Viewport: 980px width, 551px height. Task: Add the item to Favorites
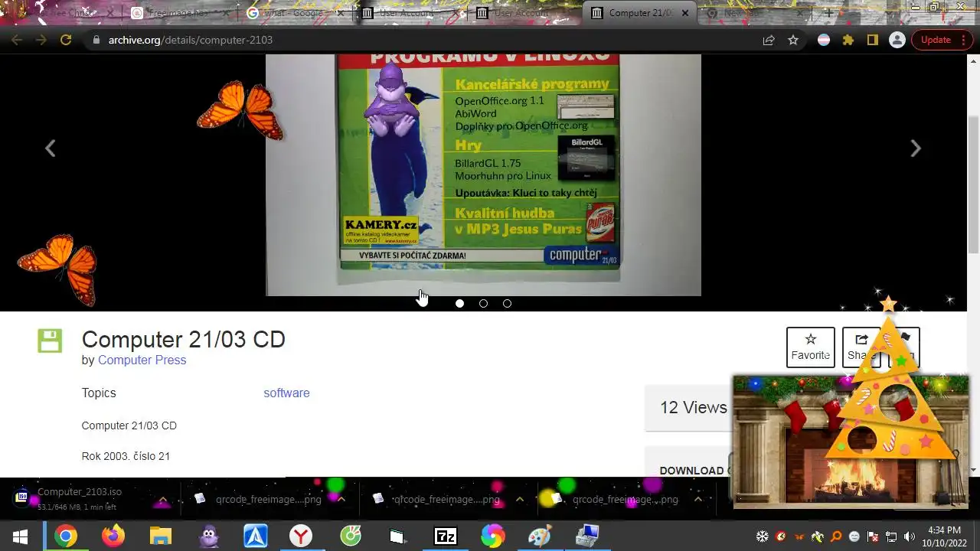click(x=810, y=347)
